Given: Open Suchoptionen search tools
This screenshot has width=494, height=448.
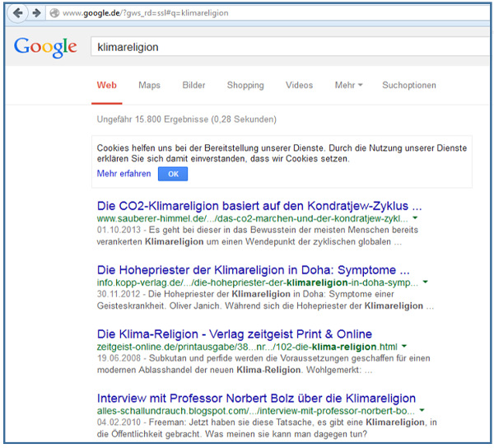Looking at the screenshot, I should coord(409,86).
